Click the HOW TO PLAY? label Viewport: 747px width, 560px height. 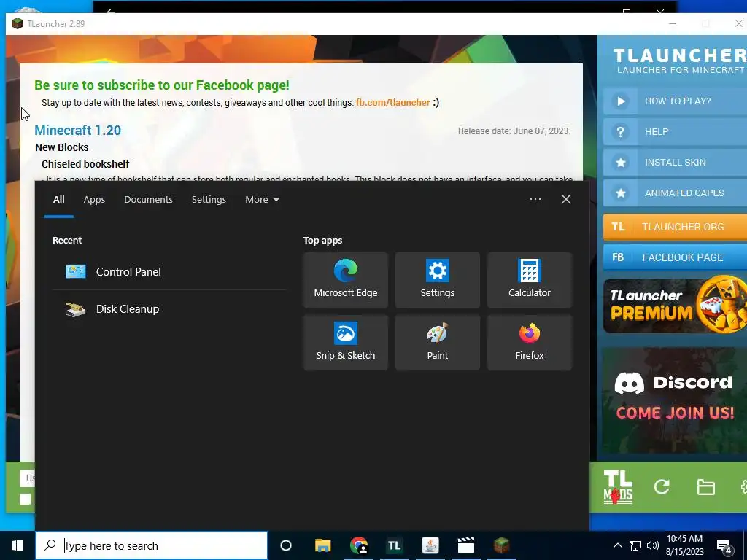click(x=678, y=101)
